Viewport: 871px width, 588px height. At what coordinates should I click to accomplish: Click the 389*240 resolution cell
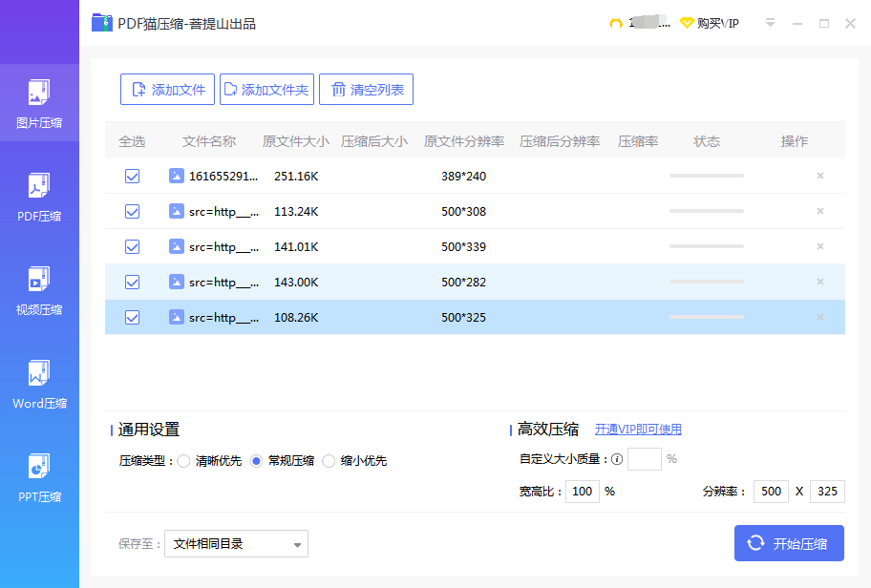point(464,176)
